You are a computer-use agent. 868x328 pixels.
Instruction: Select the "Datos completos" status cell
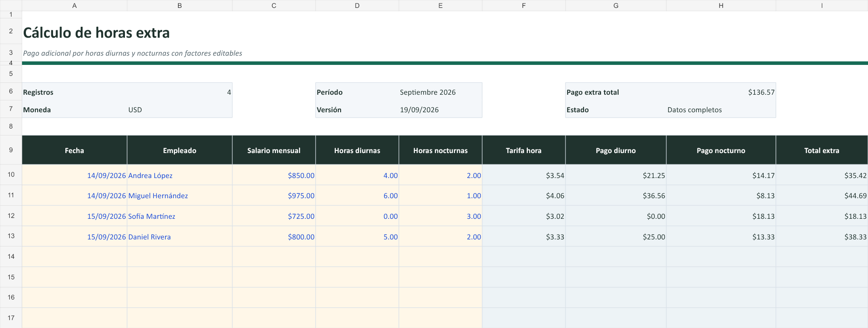[x=721, y=110]
